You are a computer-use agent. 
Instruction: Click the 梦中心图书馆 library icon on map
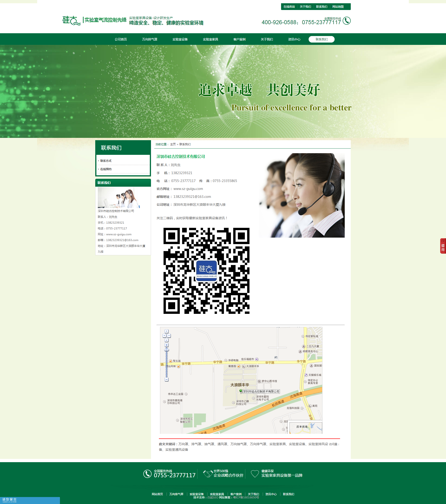pos(259,381)
